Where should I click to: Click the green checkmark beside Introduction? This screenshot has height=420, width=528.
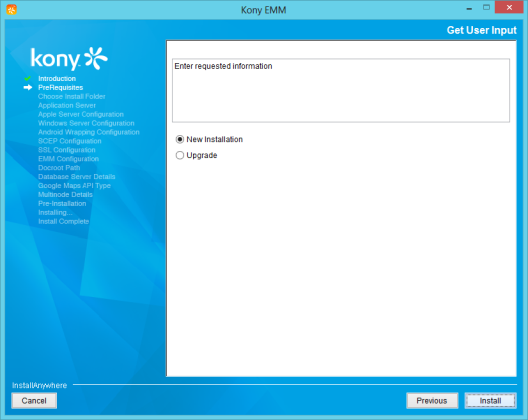(28, 78)
